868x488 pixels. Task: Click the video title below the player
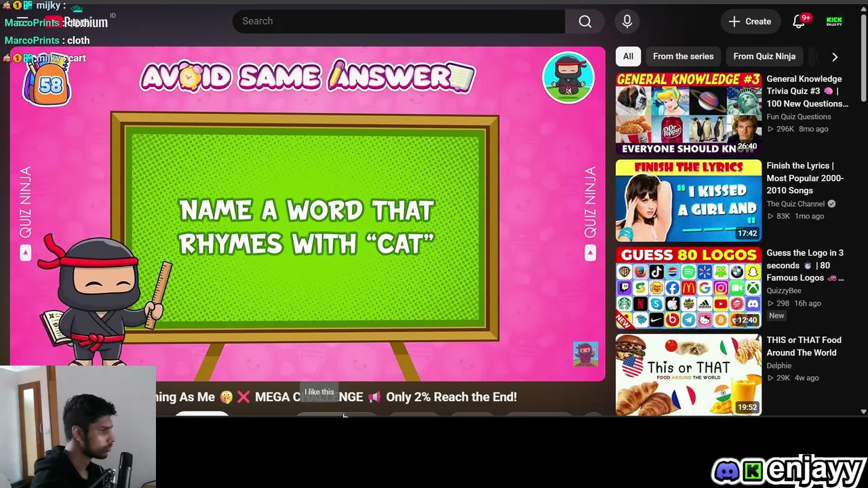click(x=336, y=397)
